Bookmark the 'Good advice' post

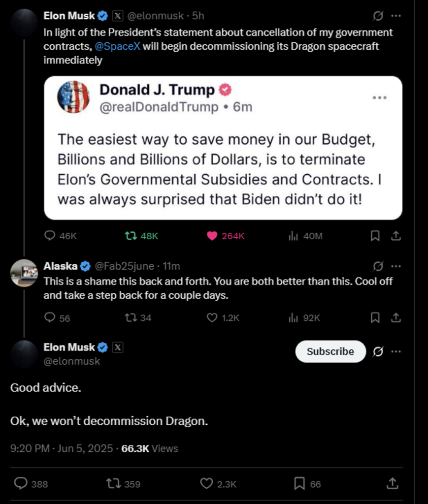tap(299, 484)
